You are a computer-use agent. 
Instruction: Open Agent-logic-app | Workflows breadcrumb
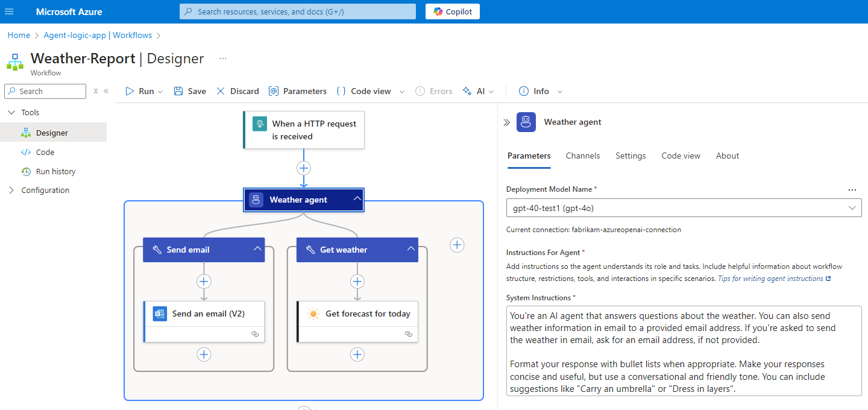click(x=98, y=35)
